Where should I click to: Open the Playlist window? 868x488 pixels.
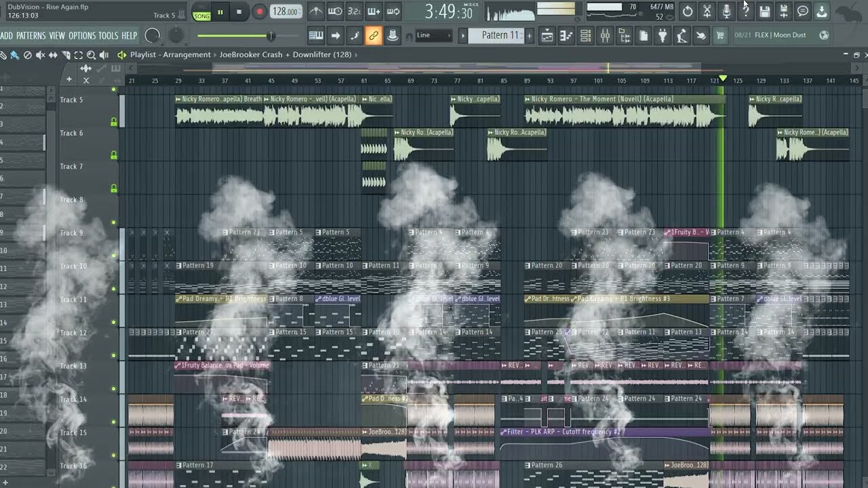[x=547, y=35]
